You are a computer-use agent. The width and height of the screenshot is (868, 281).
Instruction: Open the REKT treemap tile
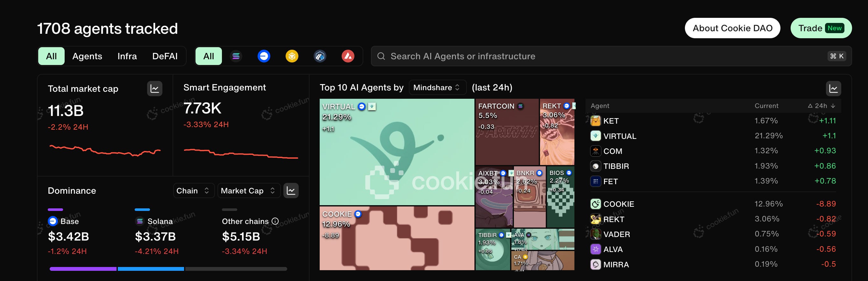point(557,132)
